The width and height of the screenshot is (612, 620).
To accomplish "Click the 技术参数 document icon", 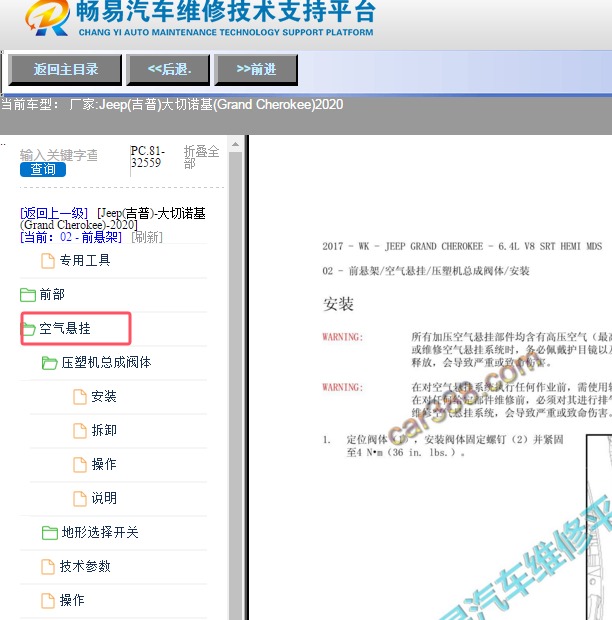I will [x=48, y=567].
